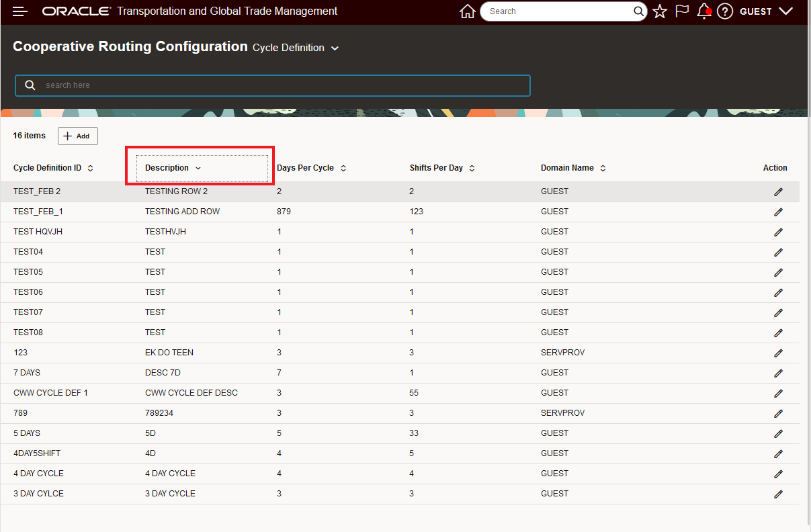Click SERVPROV domain in the 789 row

(562, 413)
